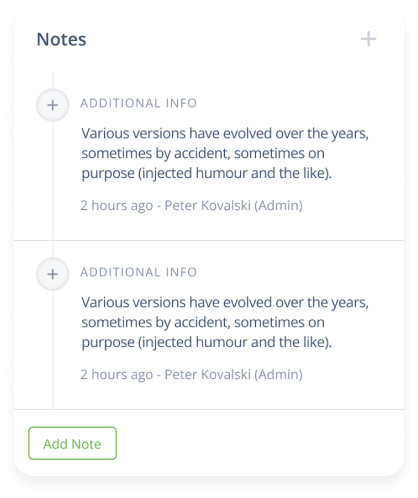Click the Add Note button
418x498 pixels.
pos(72,443)
